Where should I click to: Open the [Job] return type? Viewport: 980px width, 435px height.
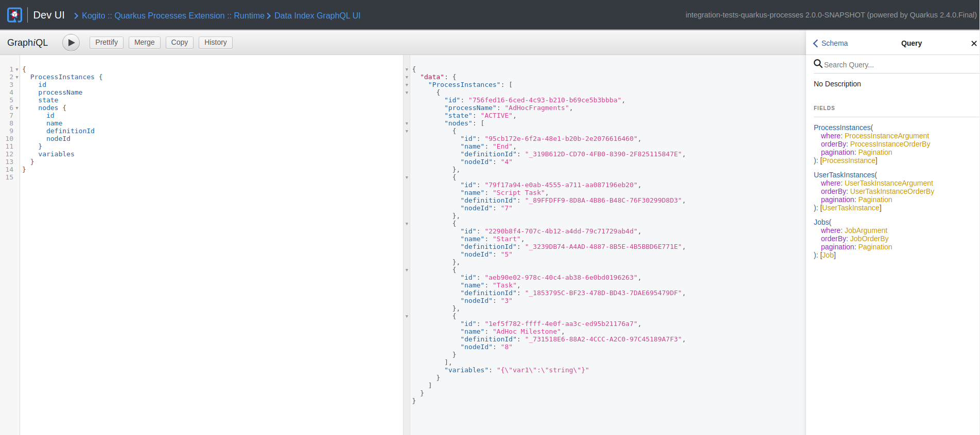(828, 255)
